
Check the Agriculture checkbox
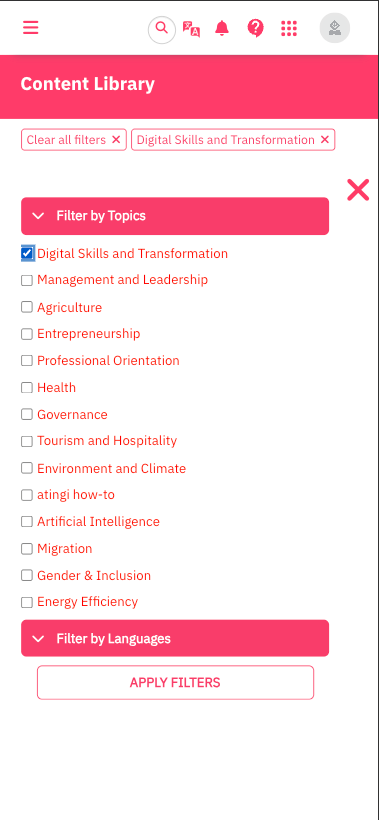[x=27, y=307]
